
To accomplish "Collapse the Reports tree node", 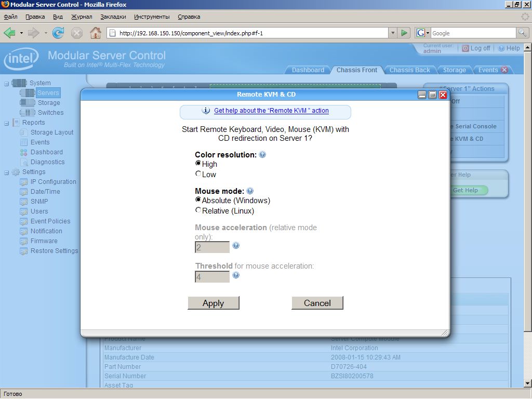I will coord(7,123).
